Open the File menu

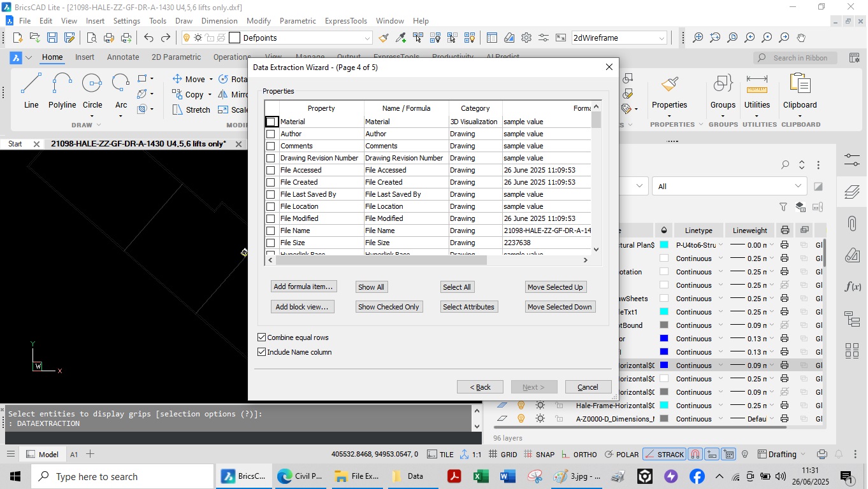pyautogui.click(x=25, y=21)
